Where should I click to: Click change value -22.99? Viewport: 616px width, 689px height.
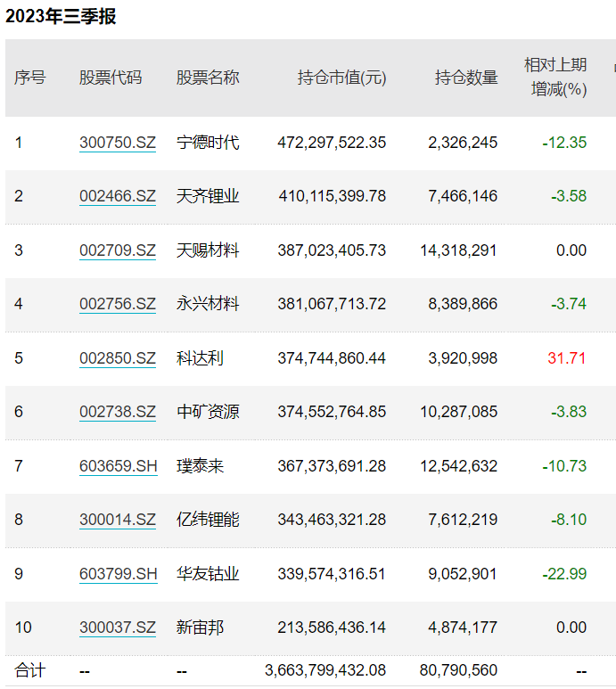564,574
